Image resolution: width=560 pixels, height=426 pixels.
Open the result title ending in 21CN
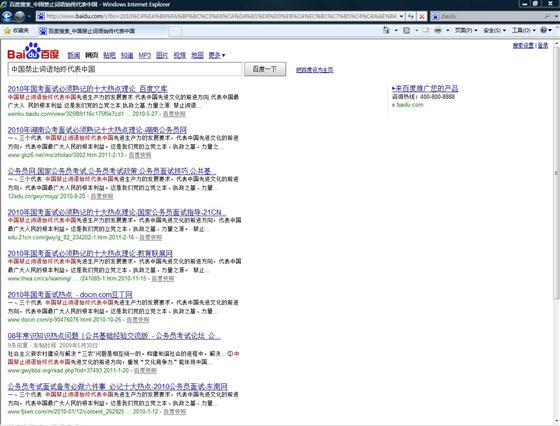pyautogui.click(x=117, y=212)
